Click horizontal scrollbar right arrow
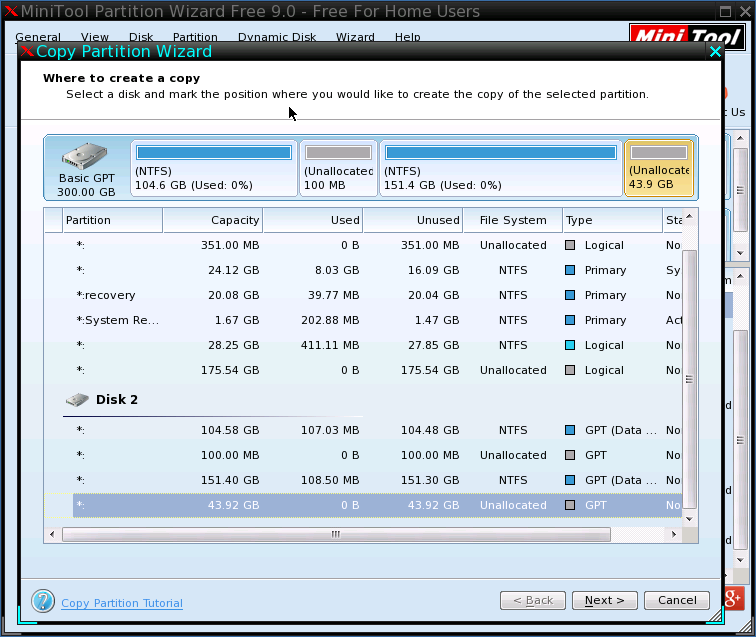The image size is (756, 637). coord(674,534)
